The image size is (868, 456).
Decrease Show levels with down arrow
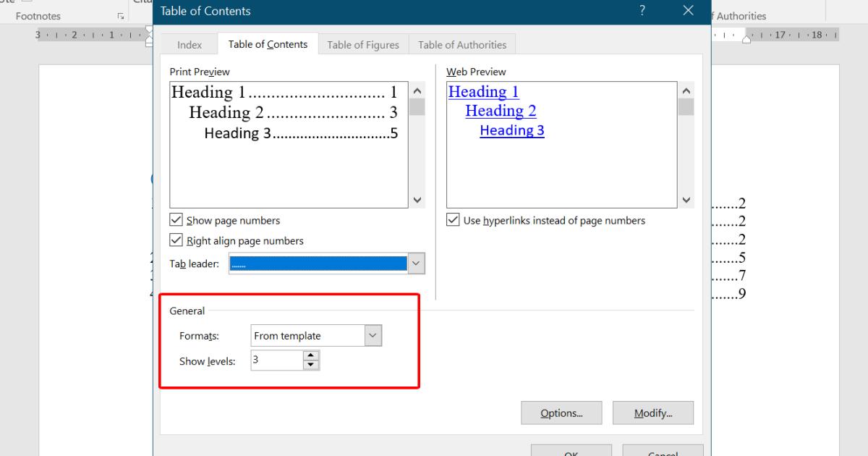coord(311,365)
